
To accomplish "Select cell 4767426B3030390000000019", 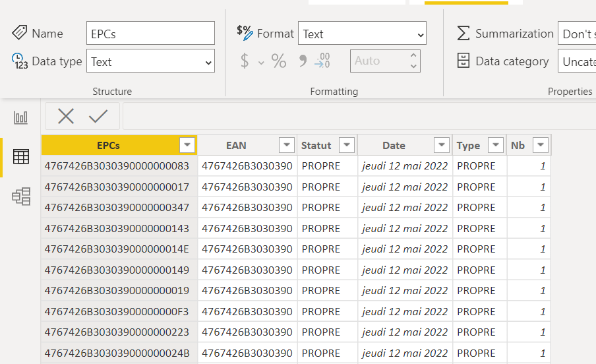I will 119,290.
